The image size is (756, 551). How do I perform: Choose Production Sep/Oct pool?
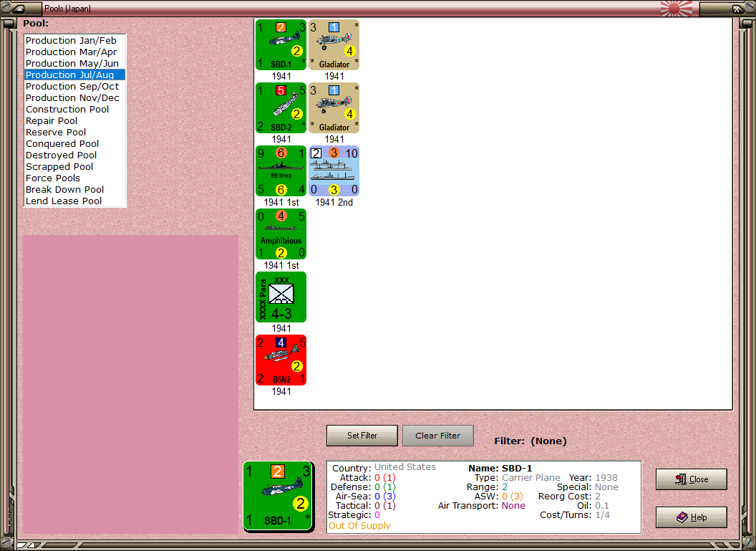coord(74,87)
